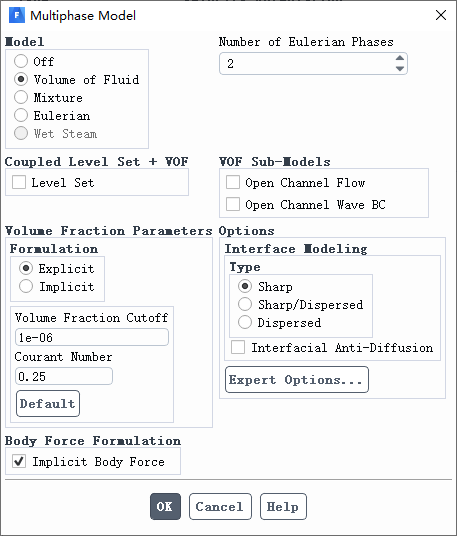Choose Dispersed interface modeling type
Viewport: 457px width, 536px height.
click(245, 322)
